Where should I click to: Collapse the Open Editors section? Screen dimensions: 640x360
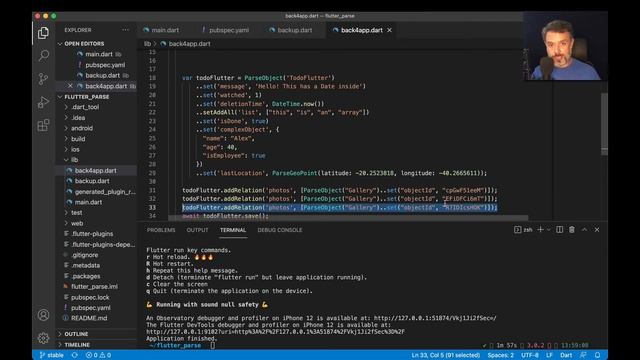pyautogui.click(x=84, y=44)
